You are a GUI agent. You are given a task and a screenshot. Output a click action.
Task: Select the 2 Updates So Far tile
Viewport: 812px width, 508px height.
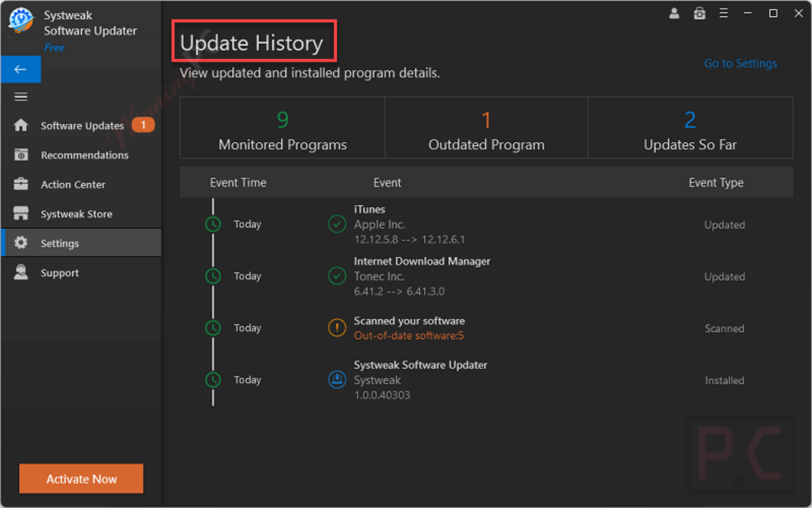coord(690,128)
